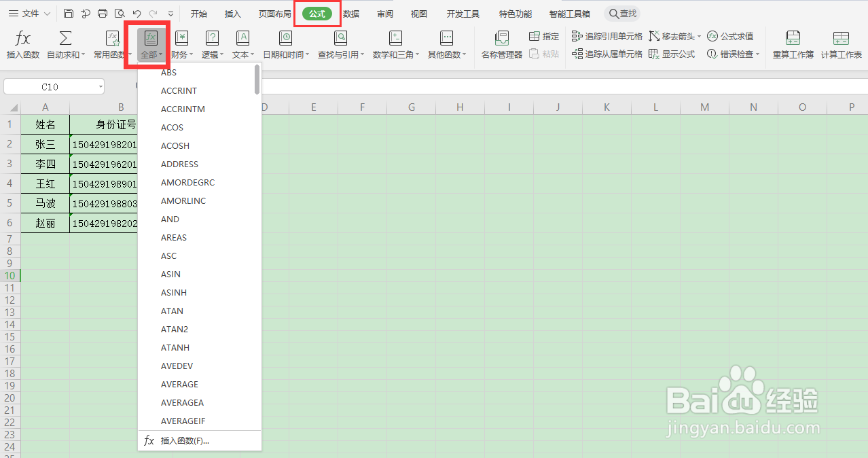
Task: Click the Undo arrow icon
Action: (x=137, y=14)
